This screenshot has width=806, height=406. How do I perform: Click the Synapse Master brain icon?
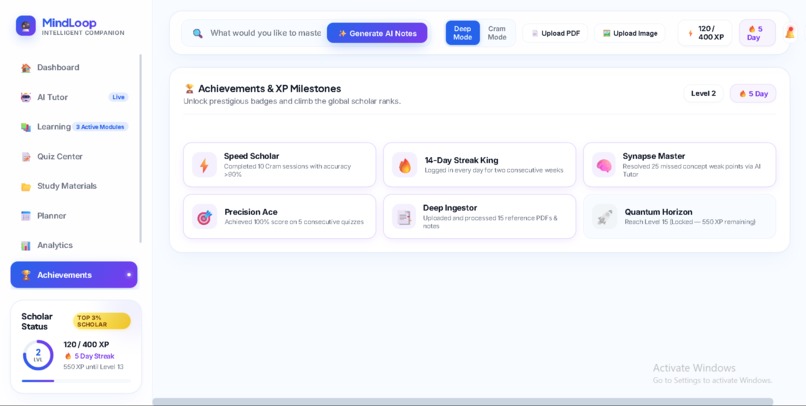point(603,165)
